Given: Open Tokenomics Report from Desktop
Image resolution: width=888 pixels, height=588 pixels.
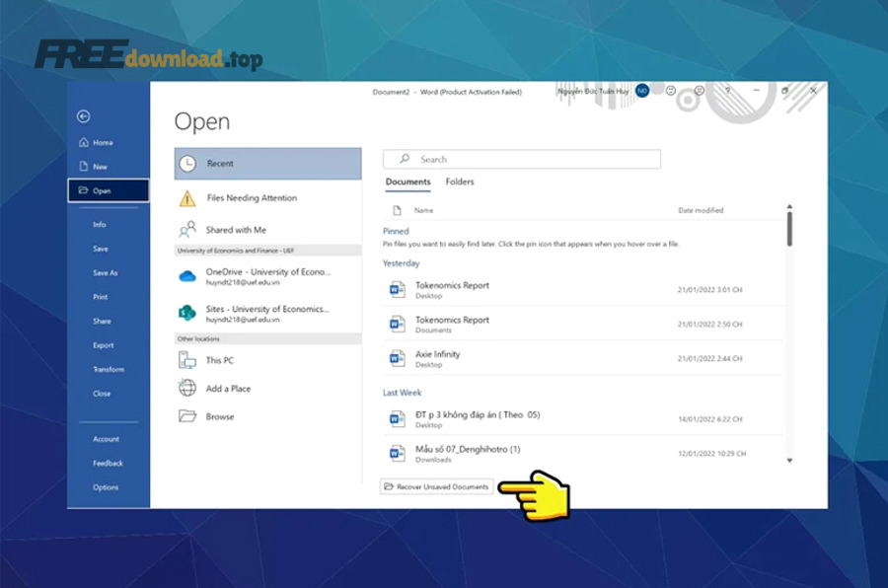Looking at the screenshot, I should [x=583, y=290].
